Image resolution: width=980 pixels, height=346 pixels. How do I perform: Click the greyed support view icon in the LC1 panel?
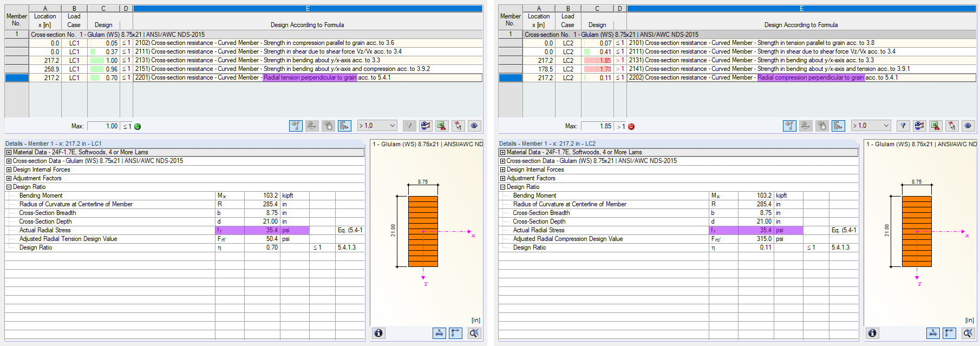point(312,126)
